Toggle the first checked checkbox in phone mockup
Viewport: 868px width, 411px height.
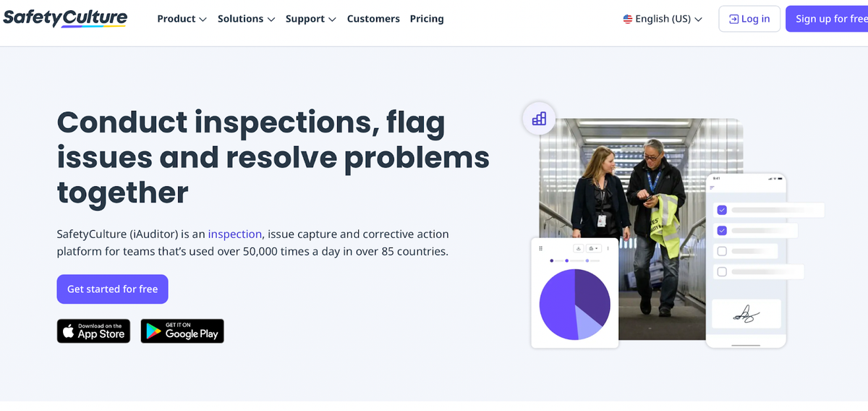click(x=722, y=210)
